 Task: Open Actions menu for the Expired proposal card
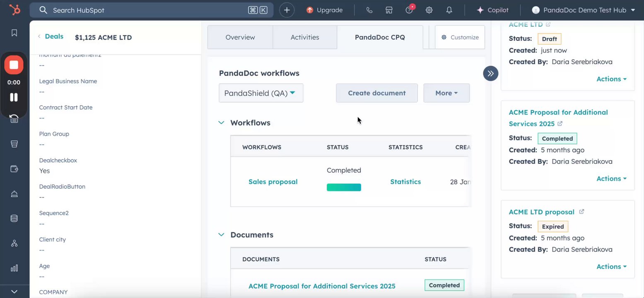click(611, 267)
